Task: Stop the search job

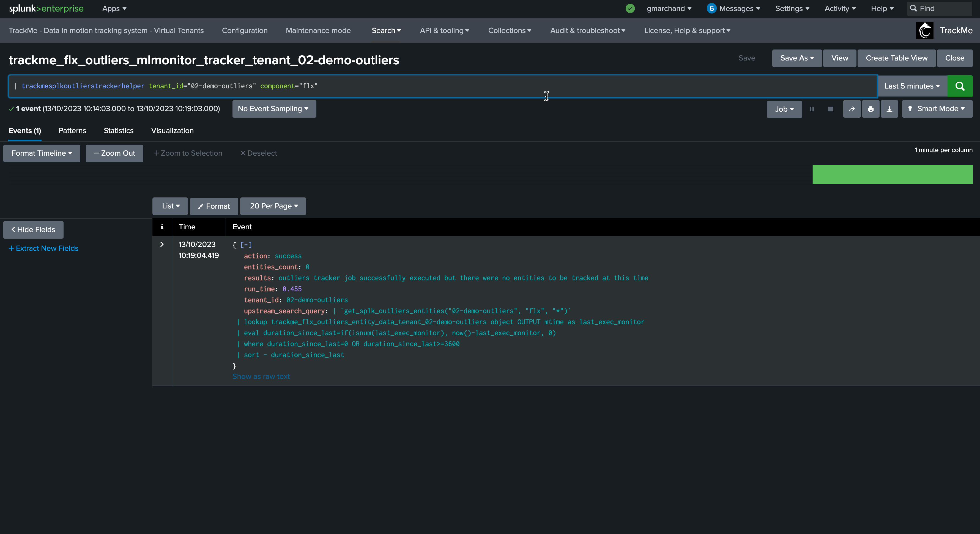Action: pos(831,109)
